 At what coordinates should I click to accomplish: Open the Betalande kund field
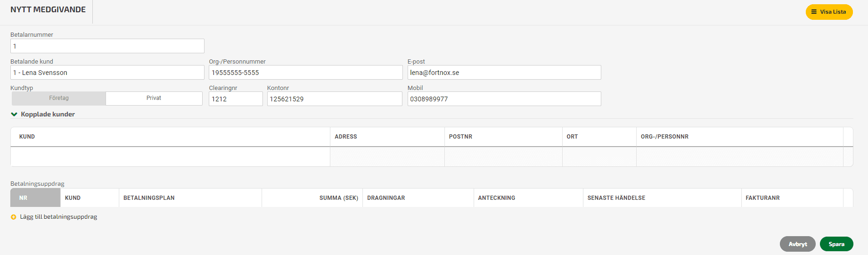[x=107, y=73]
